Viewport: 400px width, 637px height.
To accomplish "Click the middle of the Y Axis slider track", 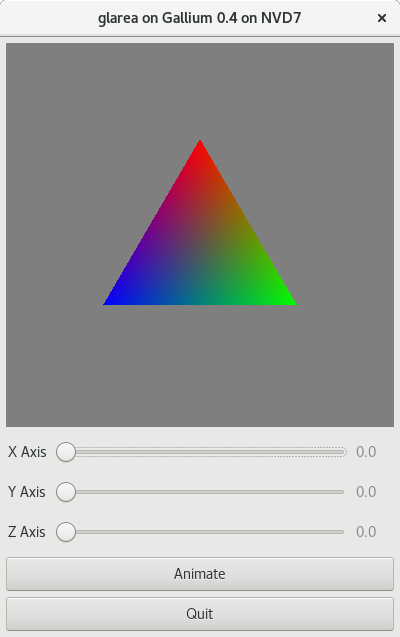I will coord(201,492).
